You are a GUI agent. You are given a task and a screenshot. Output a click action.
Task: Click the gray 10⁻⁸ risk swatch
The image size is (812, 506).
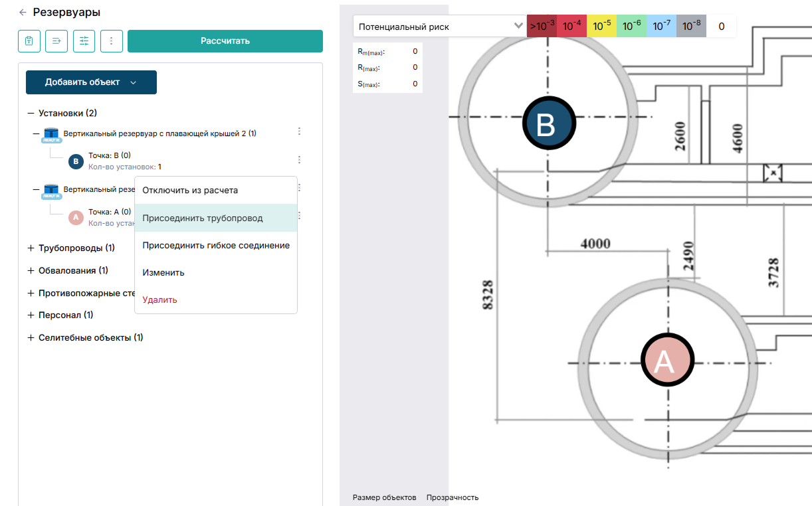(x=691, y=27)
